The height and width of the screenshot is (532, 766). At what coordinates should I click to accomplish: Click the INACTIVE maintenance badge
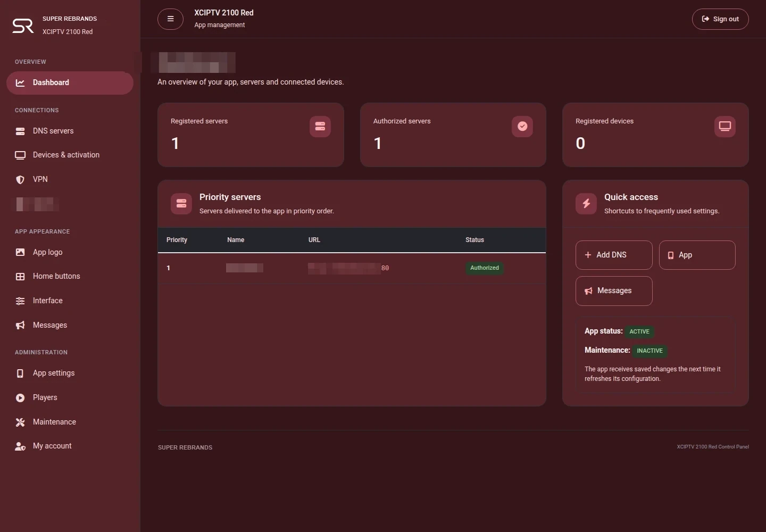point(650,351)
